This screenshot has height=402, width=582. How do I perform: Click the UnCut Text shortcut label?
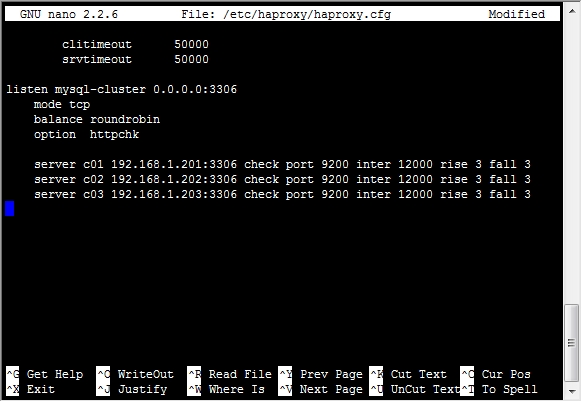[x=425, y=389]
